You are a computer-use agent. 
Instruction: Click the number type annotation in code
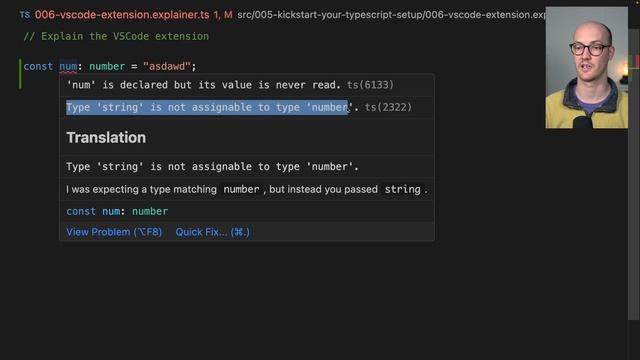107,67
